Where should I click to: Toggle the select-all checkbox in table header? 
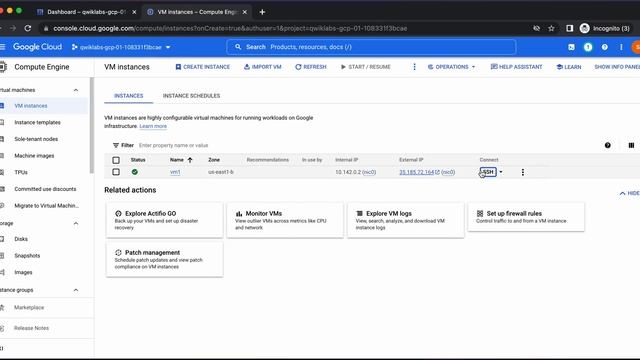[116, 160]
